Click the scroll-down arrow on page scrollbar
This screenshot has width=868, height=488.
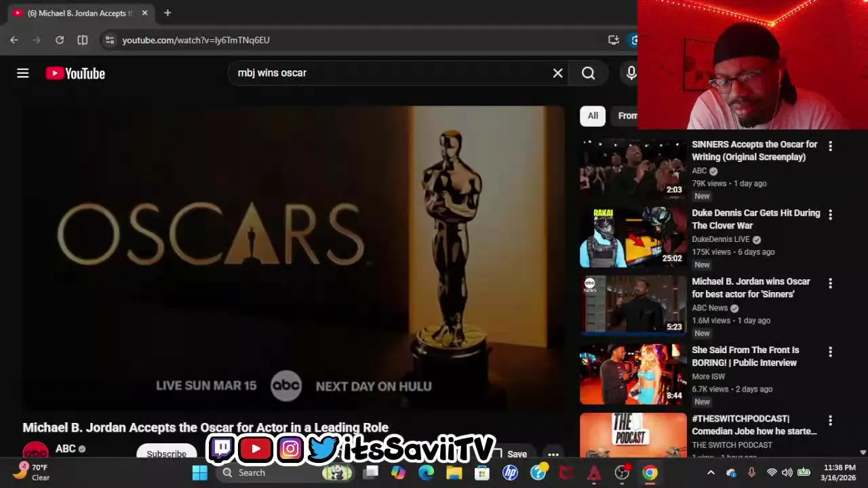(x=863, y=452)
